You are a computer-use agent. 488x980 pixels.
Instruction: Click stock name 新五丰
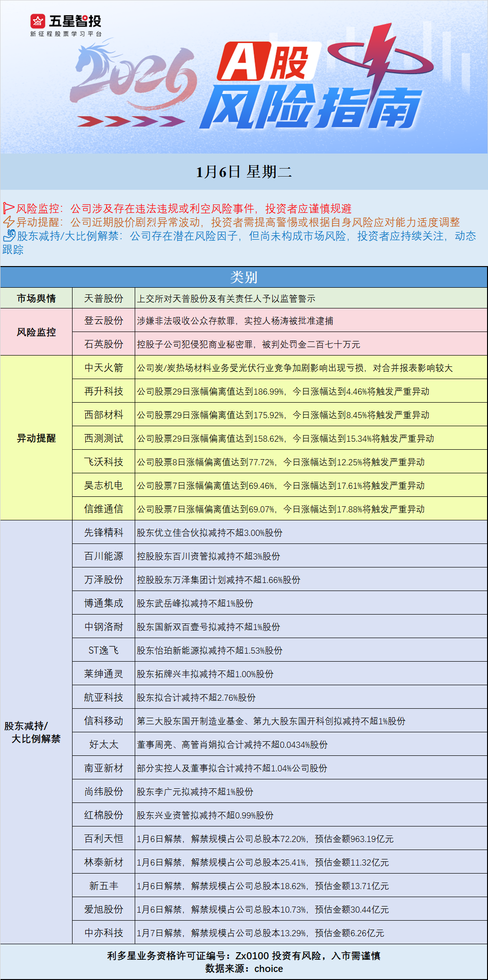(104, 886)
